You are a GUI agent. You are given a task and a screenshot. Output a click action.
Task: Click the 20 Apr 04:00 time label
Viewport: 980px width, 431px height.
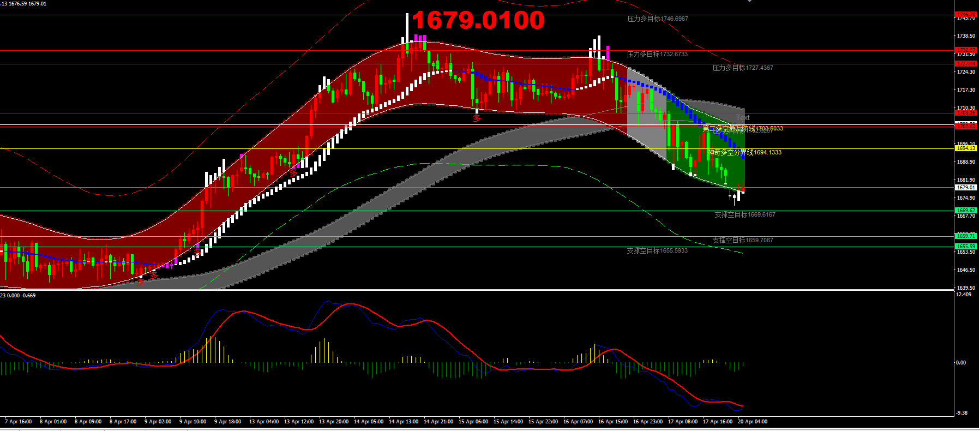[x=753, y=422]
